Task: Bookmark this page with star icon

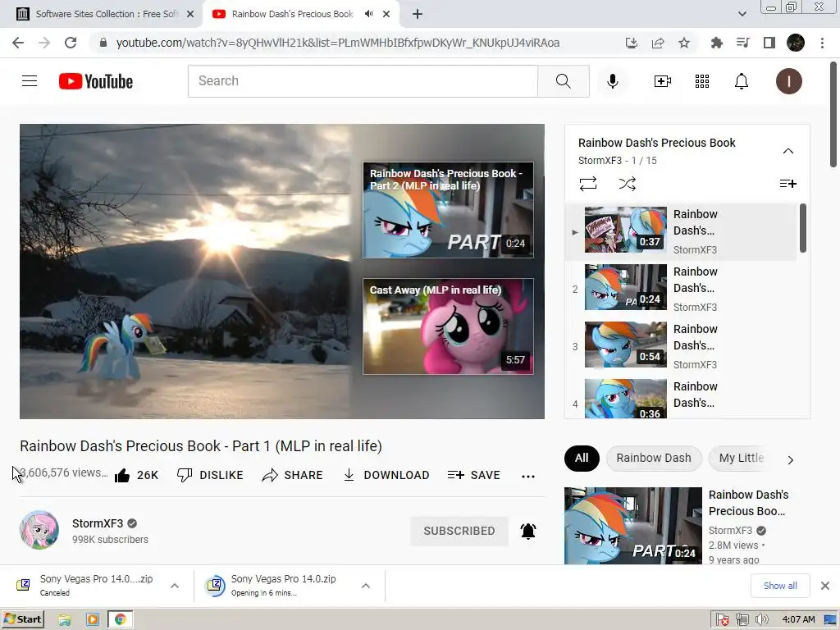Action: [x=683, y=43]
